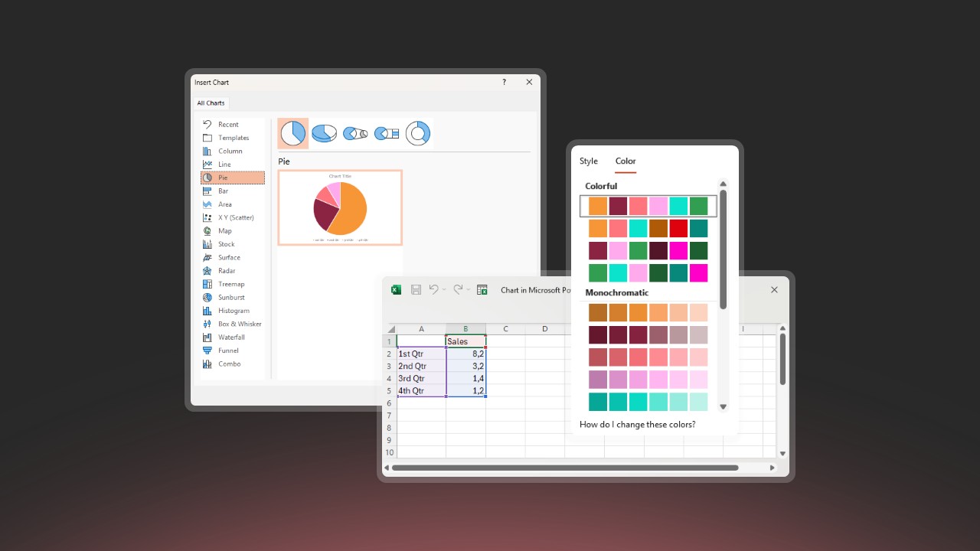Select Combo in the chart type list
This screenshot has width=980, height=551.
pyautogui.click(x=233, y=364)
